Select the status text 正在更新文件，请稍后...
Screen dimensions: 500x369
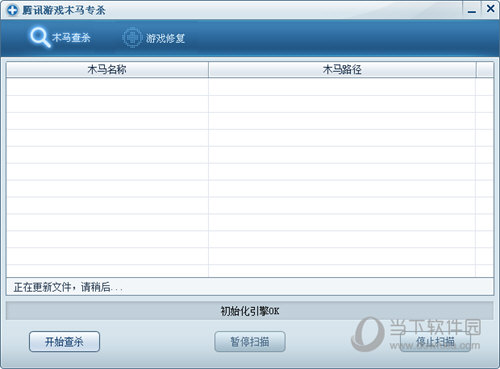68,287
